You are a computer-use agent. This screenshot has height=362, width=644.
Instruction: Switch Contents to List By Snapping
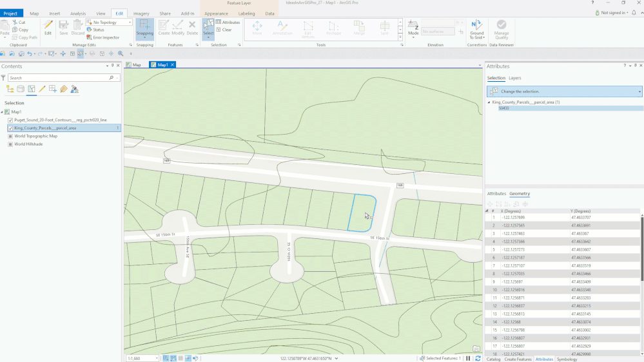52,89
